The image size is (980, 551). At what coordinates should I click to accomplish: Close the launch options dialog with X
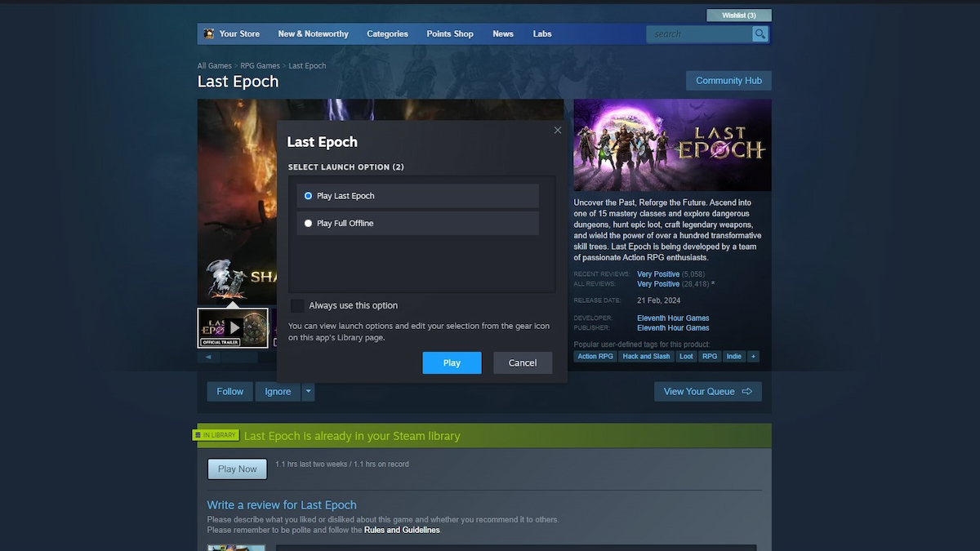click(558, 131)
